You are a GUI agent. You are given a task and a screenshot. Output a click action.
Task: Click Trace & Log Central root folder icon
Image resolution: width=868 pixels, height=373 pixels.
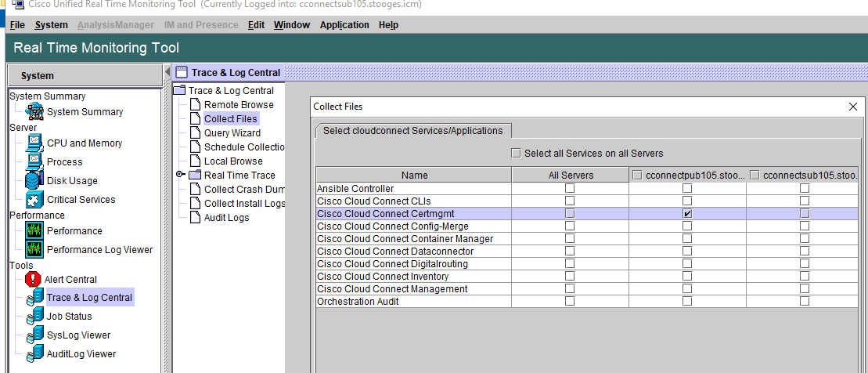(179, 90)
